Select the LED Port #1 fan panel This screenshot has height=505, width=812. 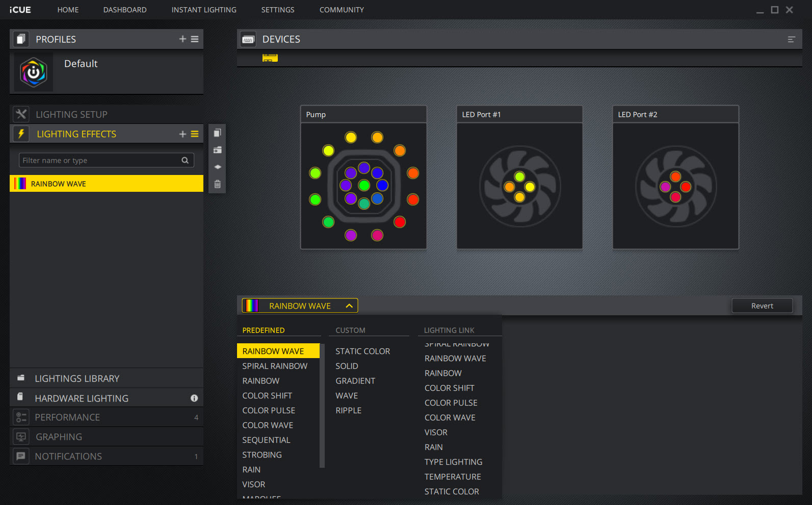coord(519,177)
